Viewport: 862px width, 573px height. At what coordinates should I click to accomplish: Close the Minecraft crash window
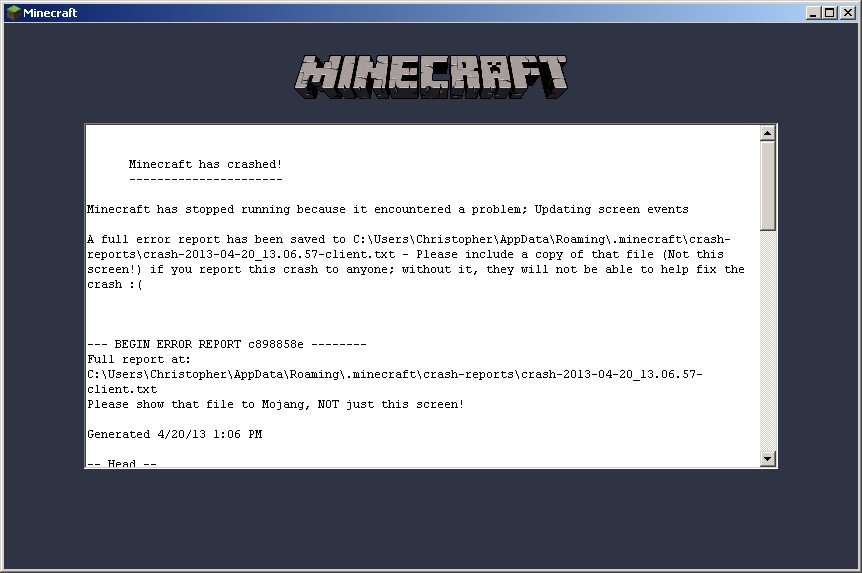[x=848, y=13]
